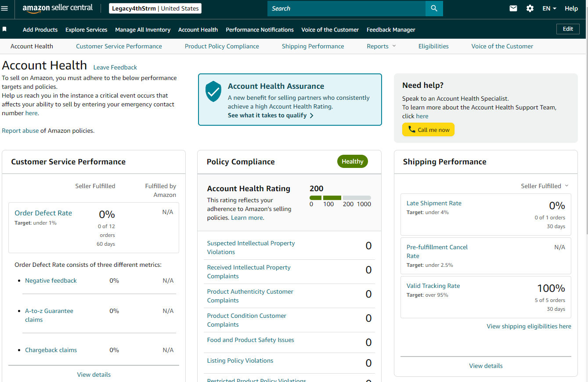This screenshot has height=382, width=588.
Task: Switch to Customer Service Performance tab
Action: [x=119, y=46]
